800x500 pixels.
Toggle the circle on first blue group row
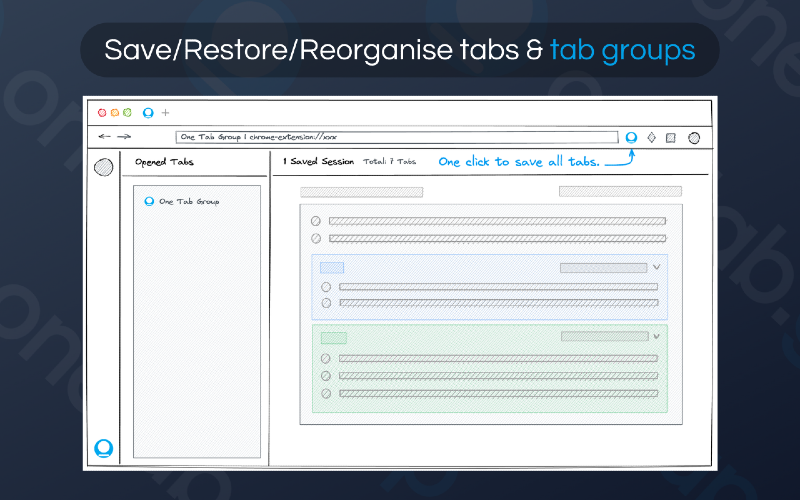(326, 287)
